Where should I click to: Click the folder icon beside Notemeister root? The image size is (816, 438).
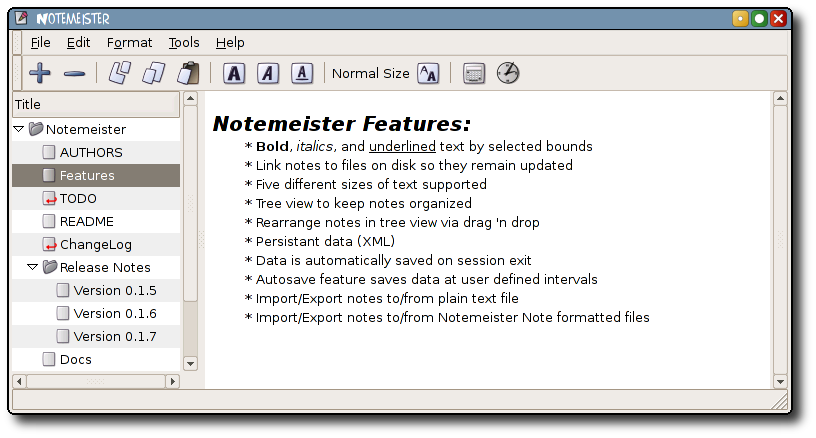click(36, 129)
